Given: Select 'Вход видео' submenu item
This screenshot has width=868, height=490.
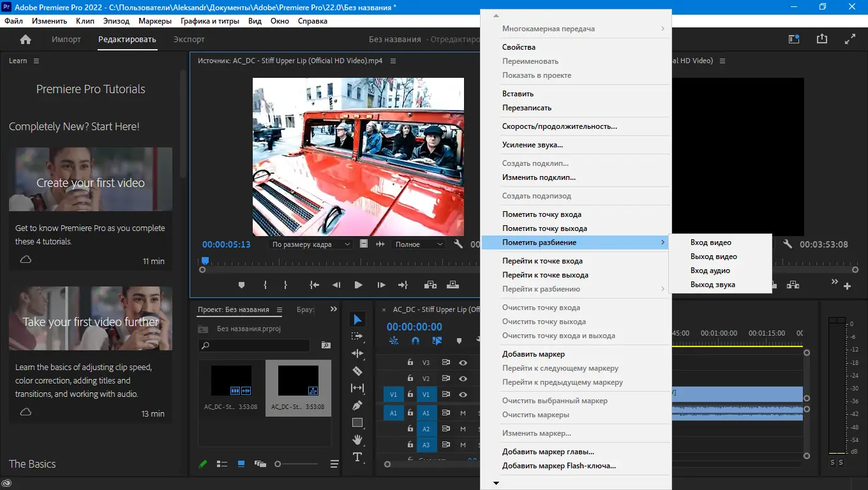Looking at the screenshot, I should pyautogui.click(x=710, y=242).
